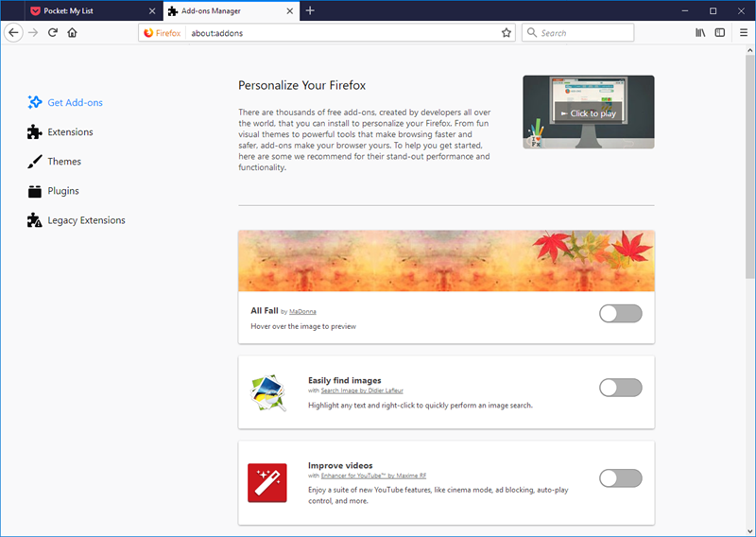Play the Click to play video thumbnail

click(588, 113)
